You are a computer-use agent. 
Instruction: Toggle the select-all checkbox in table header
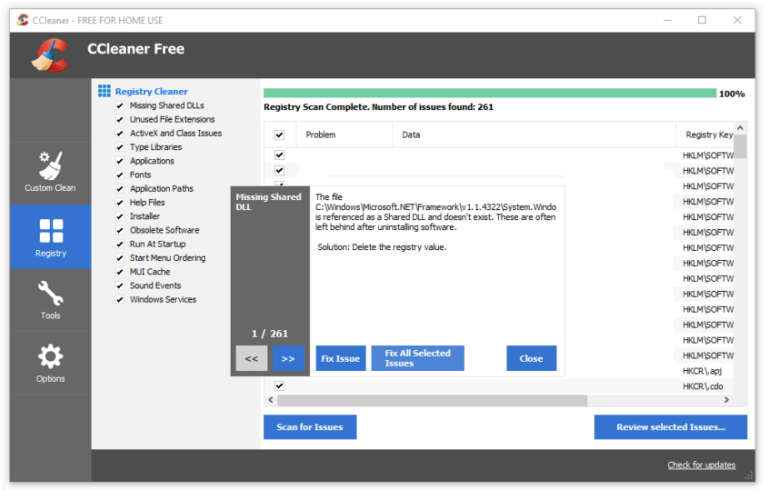point(279,135)
